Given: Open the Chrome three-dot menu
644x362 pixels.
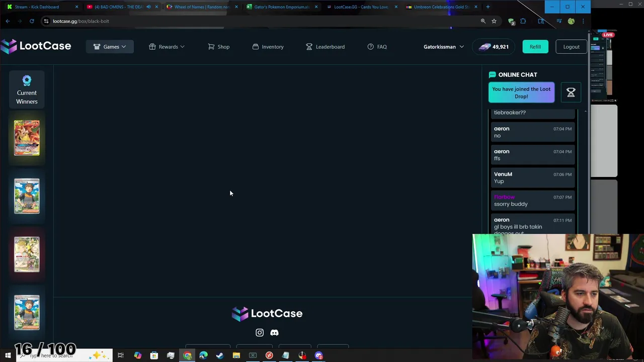Looking at the screenshot, I should pyautogui.click(x=583, y=21).
